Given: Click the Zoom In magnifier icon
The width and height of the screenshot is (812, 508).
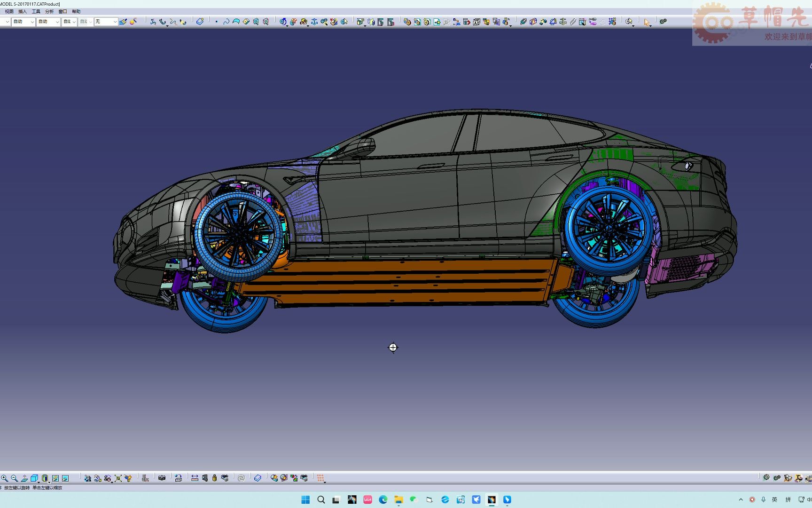Looking at the screenshot, I should point(4,478).
